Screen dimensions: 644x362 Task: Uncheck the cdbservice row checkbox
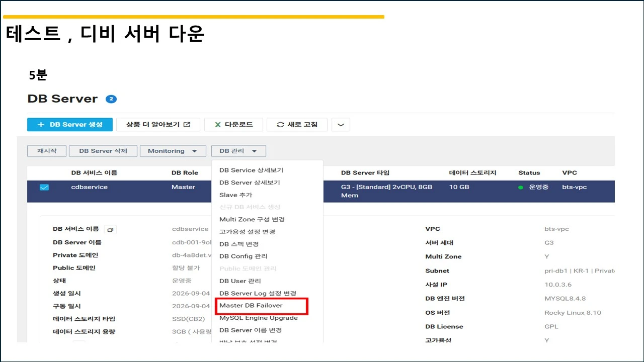[x=44, y=188]
